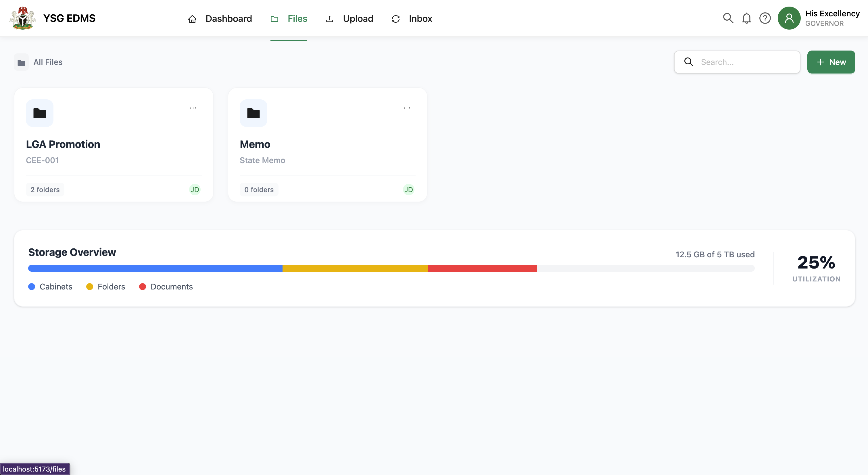Click JD avatar on LGA Promotion card
Viewport: 868px width, 475px height.
195,190
